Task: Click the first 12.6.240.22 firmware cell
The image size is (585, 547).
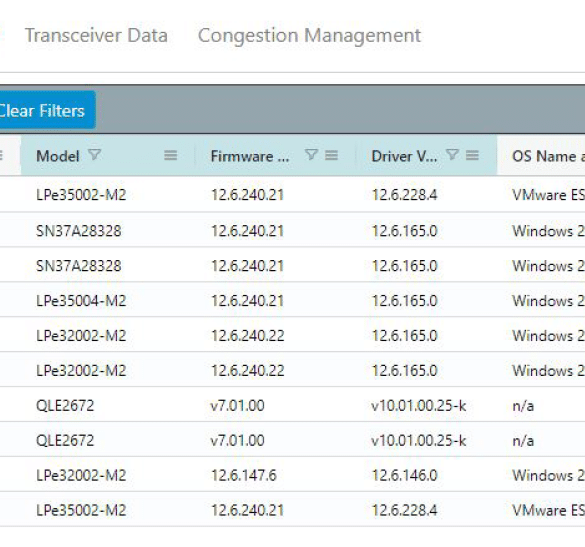Action: point(247,336)
